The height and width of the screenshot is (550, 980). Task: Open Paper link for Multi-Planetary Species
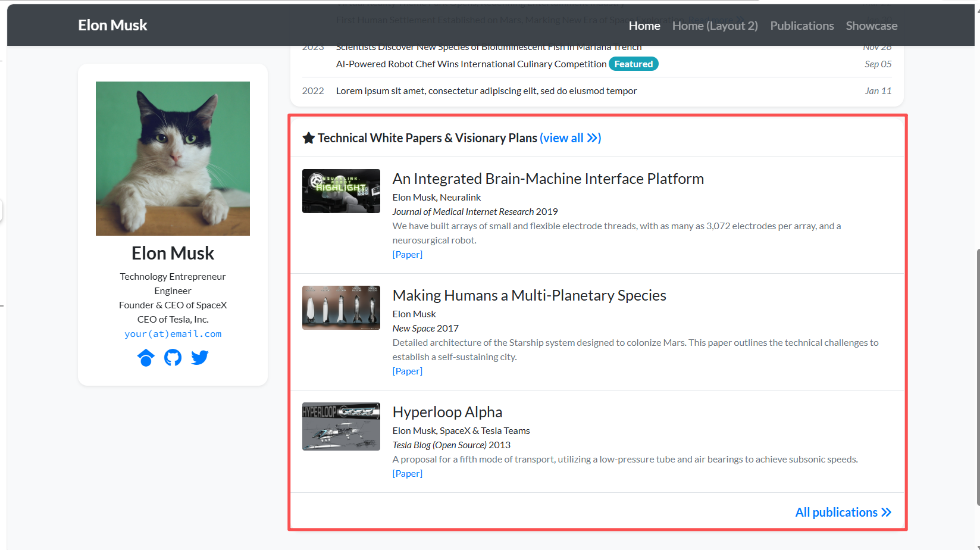pos(408,371)
